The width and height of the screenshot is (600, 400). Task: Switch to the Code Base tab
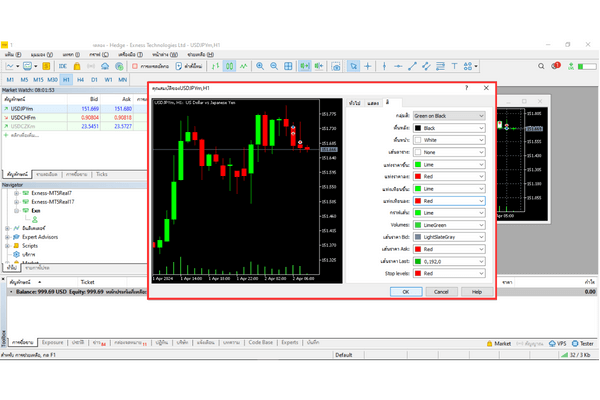coord(260,342)
